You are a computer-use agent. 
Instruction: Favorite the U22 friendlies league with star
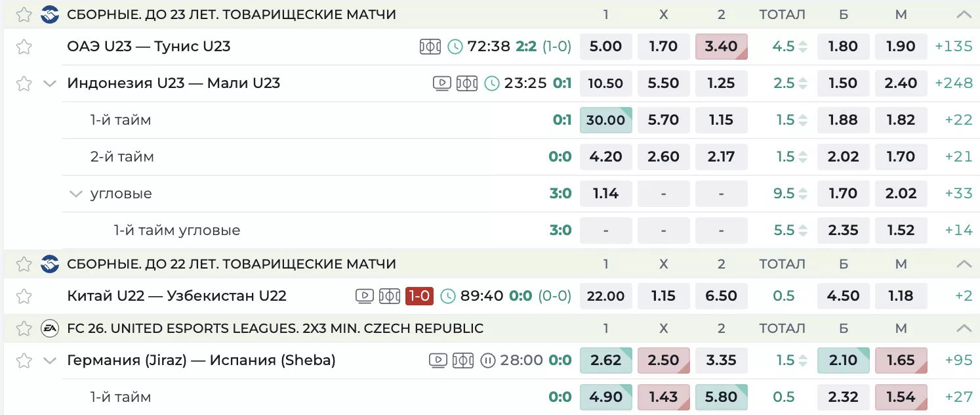[x=24, y=265]
